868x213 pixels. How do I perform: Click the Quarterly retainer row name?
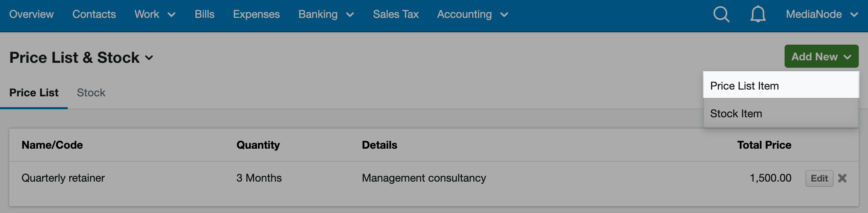point(63,178)
